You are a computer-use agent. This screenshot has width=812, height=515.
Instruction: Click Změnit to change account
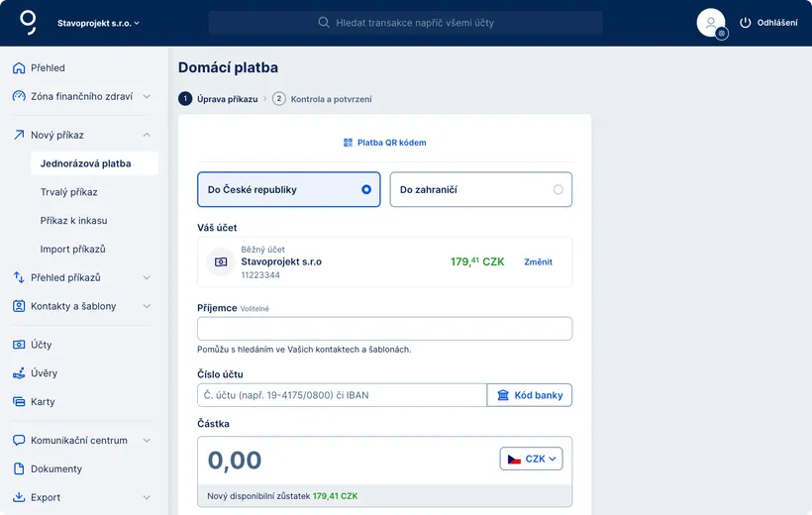tap(538, 262)
